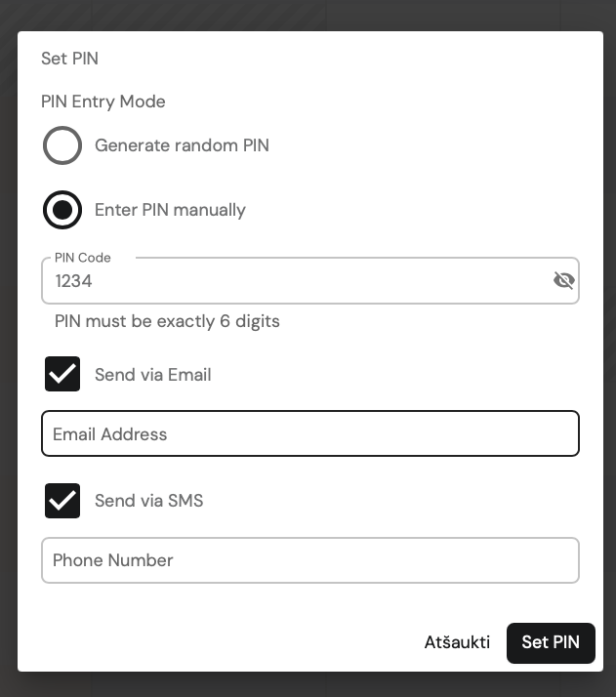Click the 1234 value in PIN field

pos(73,281)
